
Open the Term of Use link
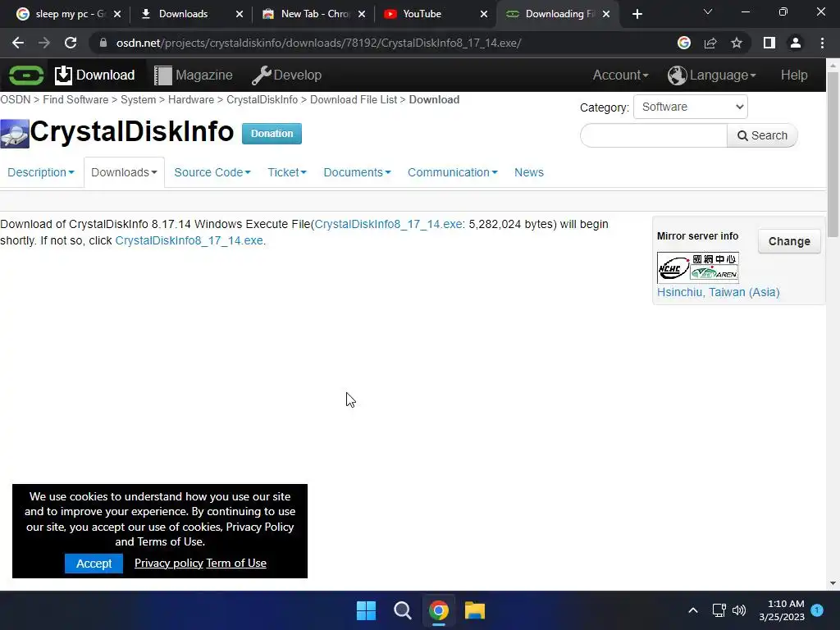click(x=236, y=563)
